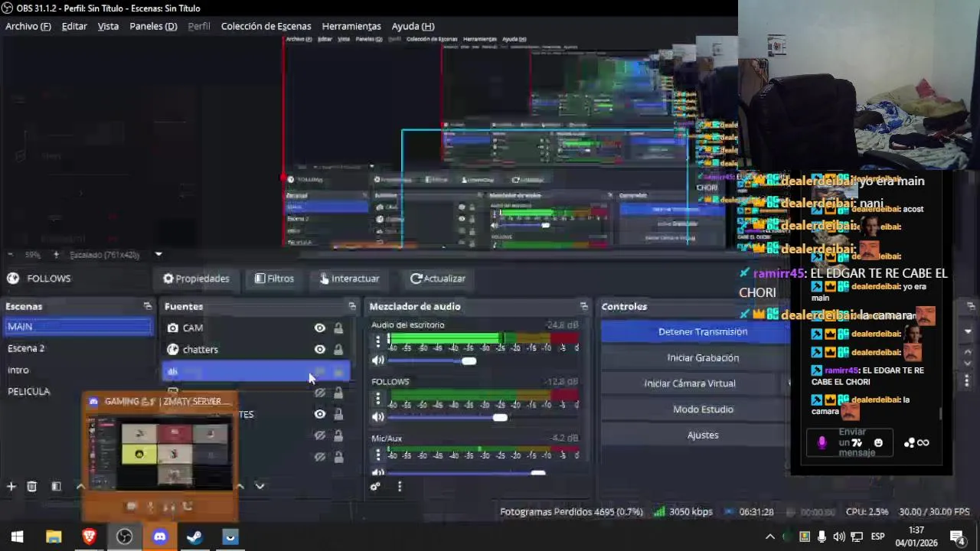Adjust FOLLOWS volume slider
The image size is (980, 551).
pyautogui.click(x=499, y=417)
